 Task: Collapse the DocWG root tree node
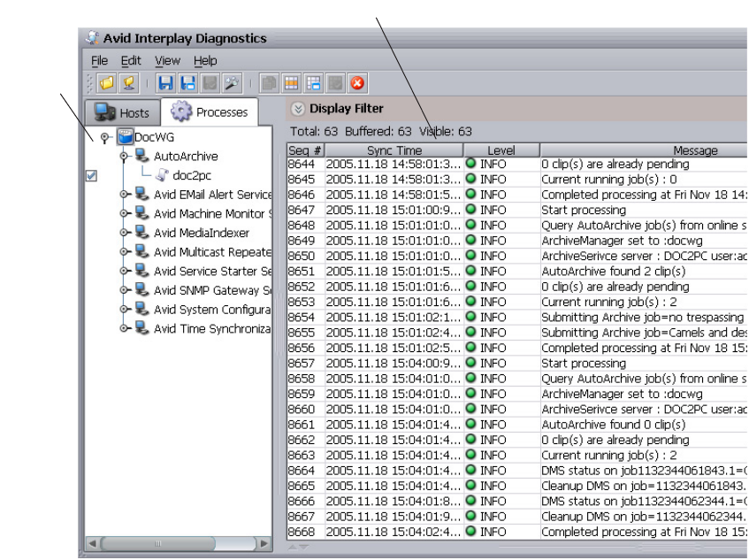(x=105, y=138)
